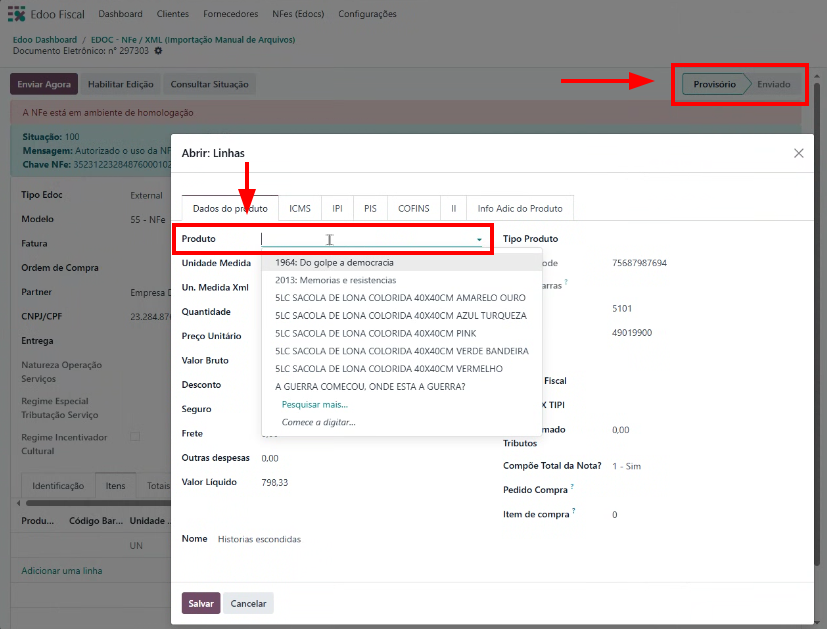The image size is (827, 629).
Task: Select '1964: Do golpe a democracia' option
Action: click(x=402, y=263)
